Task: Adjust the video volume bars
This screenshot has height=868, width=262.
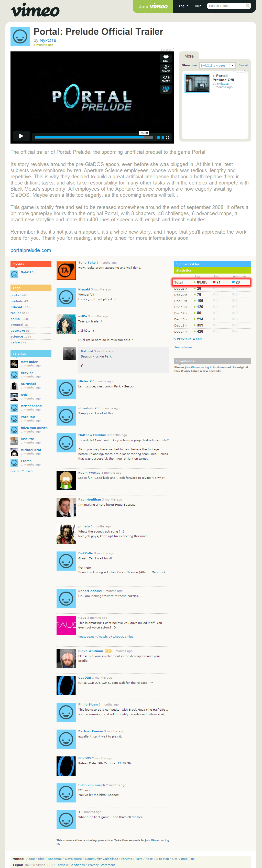Action: coord(160,137)
